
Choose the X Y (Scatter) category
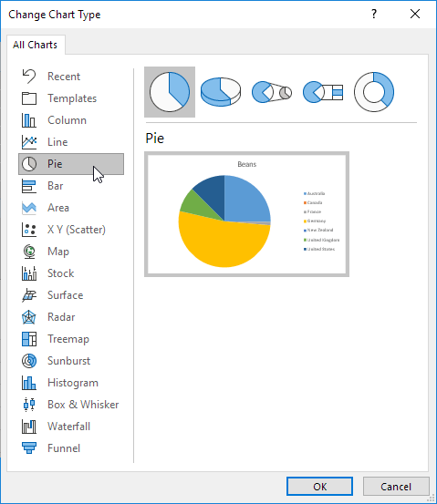click(x=71, y=230)
